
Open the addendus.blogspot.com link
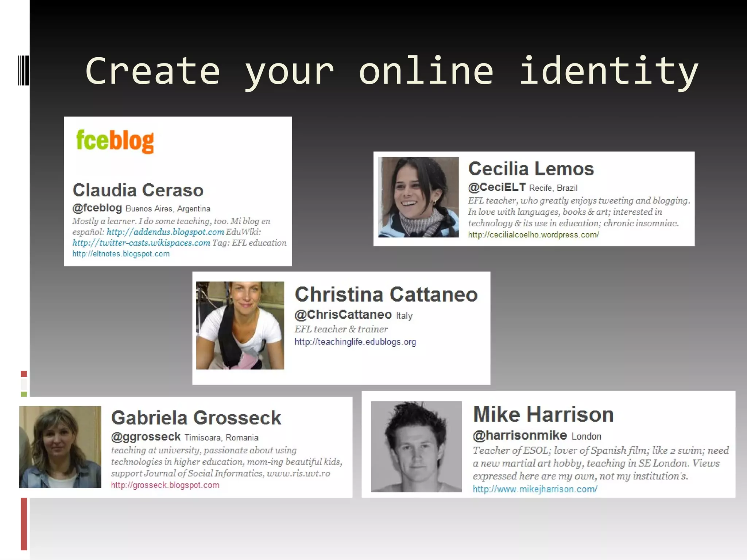pos(165,232)
